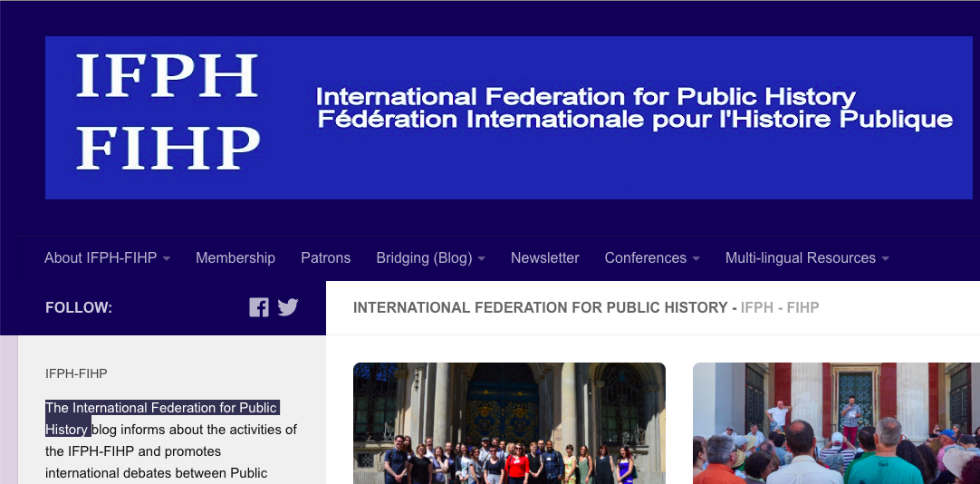Open the outdoor crowd speaker photo thumbnail
This screenshot has width=980, height=484.
click(836, 423)
